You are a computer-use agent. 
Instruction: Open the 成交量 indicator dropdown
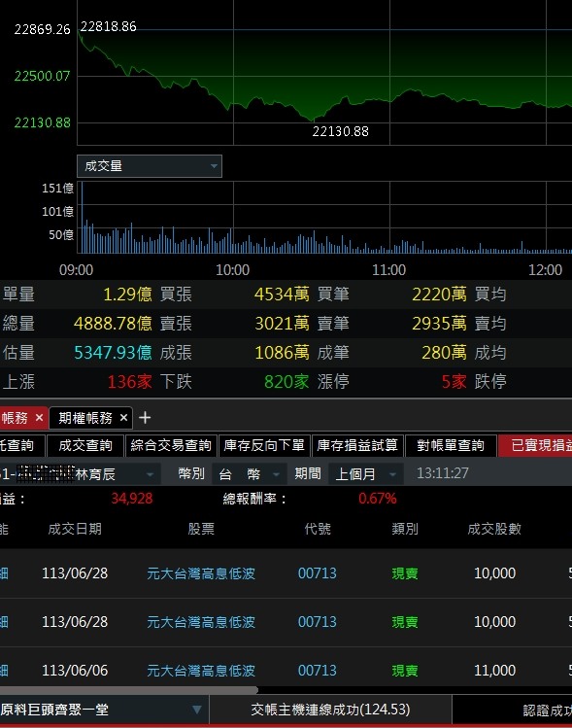[x=150, y=166]
